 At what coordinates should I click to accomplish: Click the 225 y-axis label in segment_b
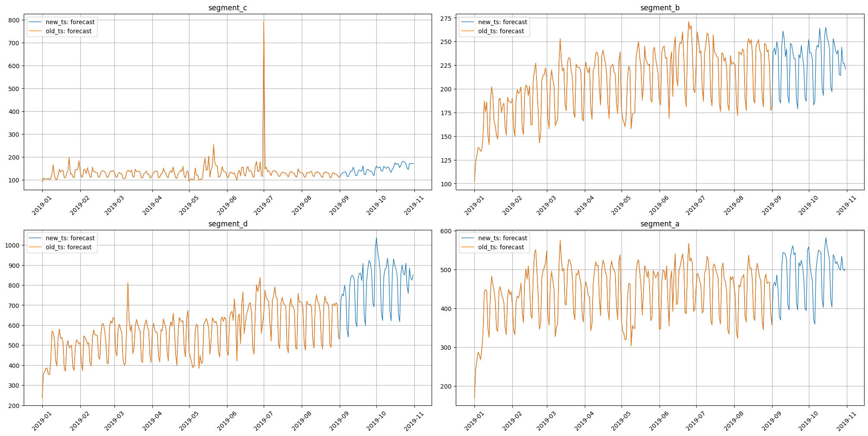(446, 66)
